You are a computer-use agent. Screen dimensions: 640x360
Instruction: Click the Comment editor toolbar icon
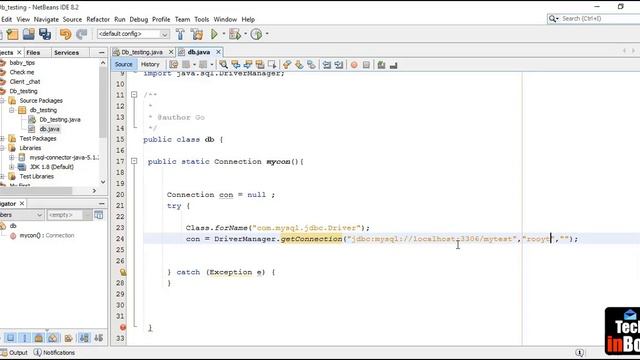point(381,65)
